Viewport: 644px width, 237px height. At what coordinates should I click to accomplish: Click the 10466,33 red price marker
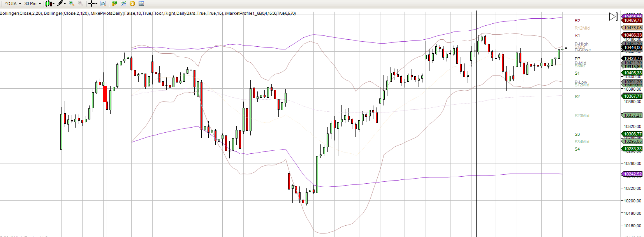point(632,35)
